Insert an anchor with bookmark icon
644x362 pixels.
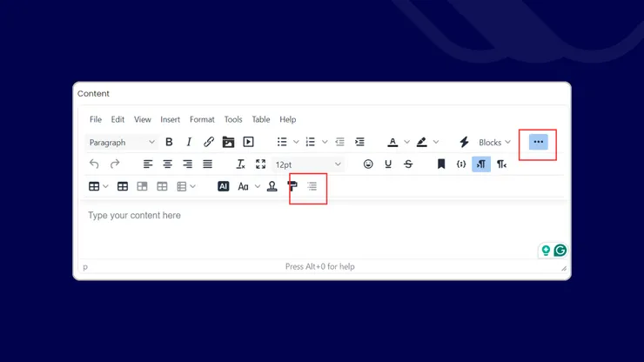pyautogui.click(x=441, y=164)
